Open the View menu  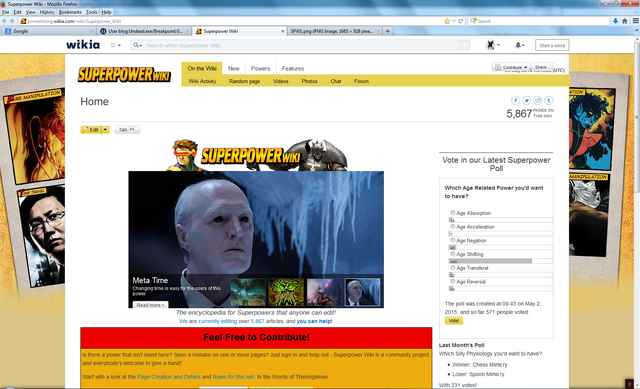[x=31, y=12]
